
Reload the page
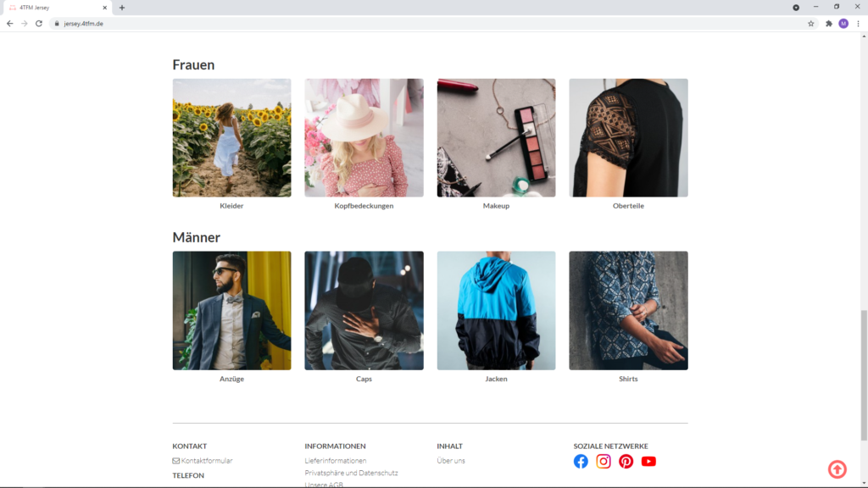pyautogui.click(x=39, y=24)
